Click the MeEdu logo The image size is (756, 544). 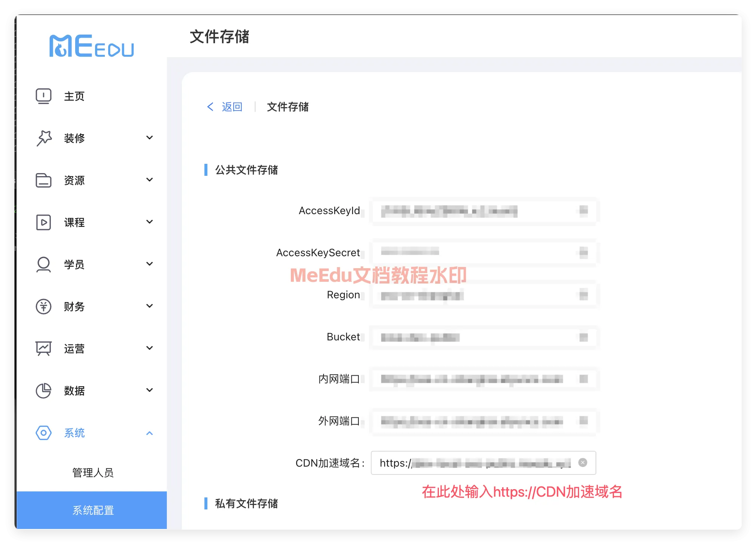(x=91, y=46)
